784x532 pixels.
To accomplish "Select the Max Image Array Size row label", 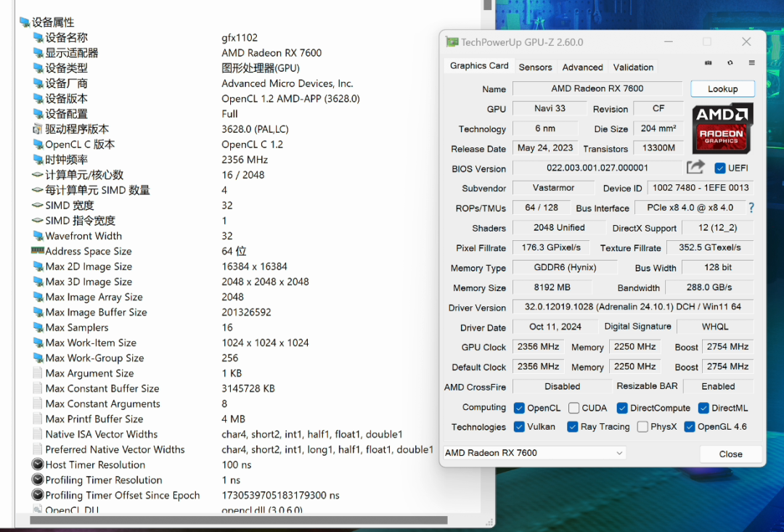I will [x=94, y=297].
